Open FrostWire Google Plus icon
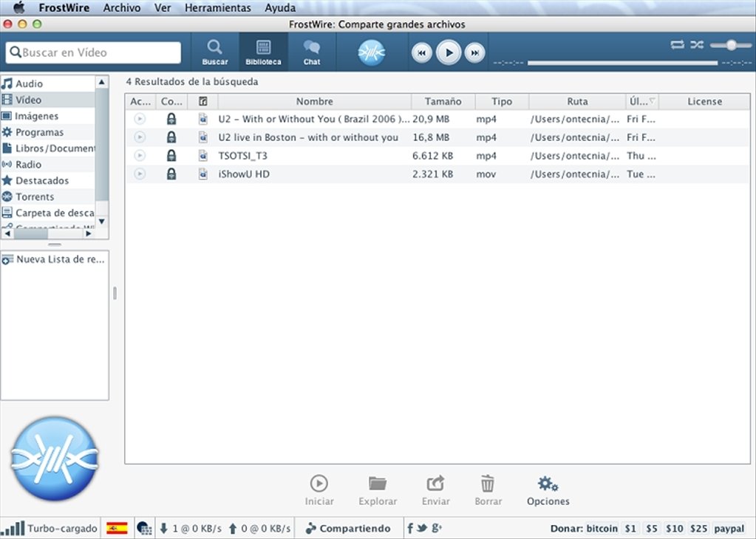This screenshot has width=756, height=539. tap(436, 528)
